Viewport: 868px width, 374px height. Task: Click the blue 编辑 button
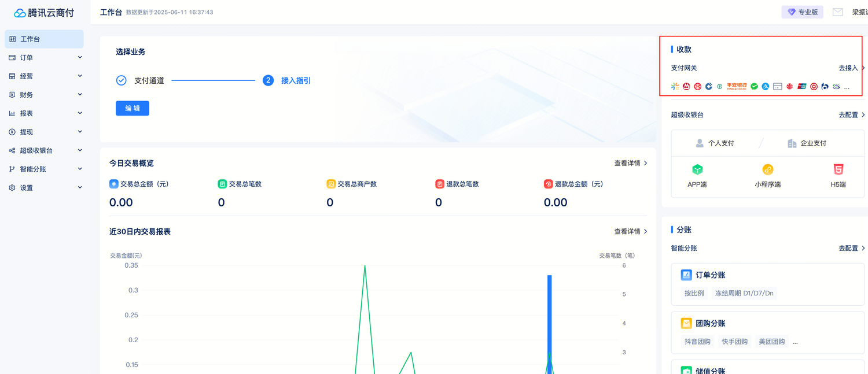(133, 108)
